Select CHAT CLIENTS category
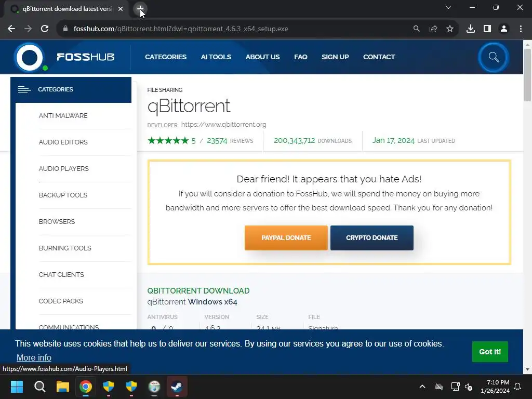The width and height of the screenshot is (532, 399). 61,274
